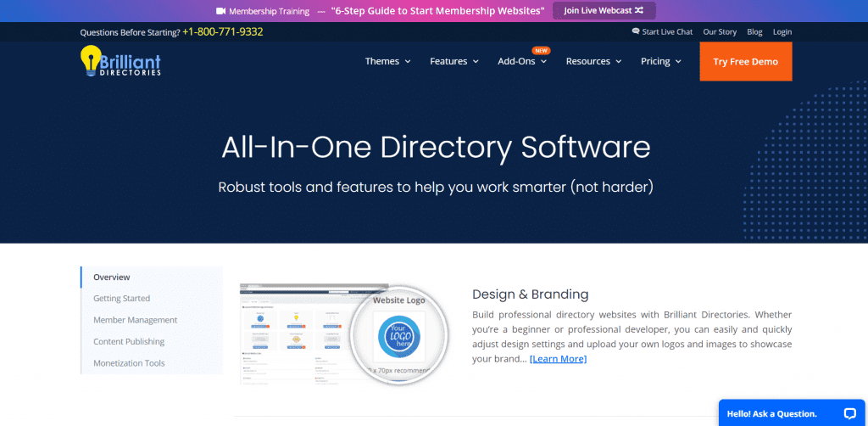
Task: Click the chat icon in Ask a Question widget
Action: pyautogui.click(x=849, y=413)
